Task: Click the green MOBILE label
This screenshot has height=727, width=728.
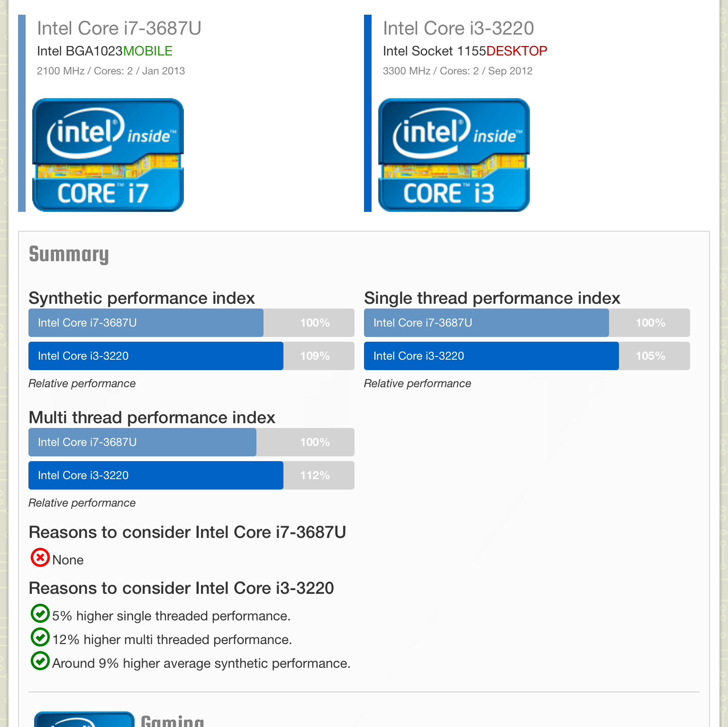Action: (148, 51)
